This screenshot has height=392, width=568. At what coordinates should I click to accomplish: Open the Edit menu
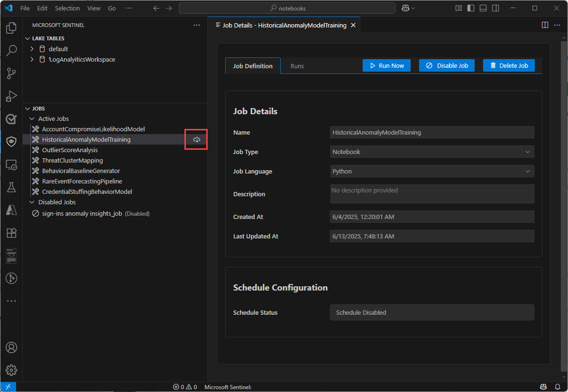42,8
